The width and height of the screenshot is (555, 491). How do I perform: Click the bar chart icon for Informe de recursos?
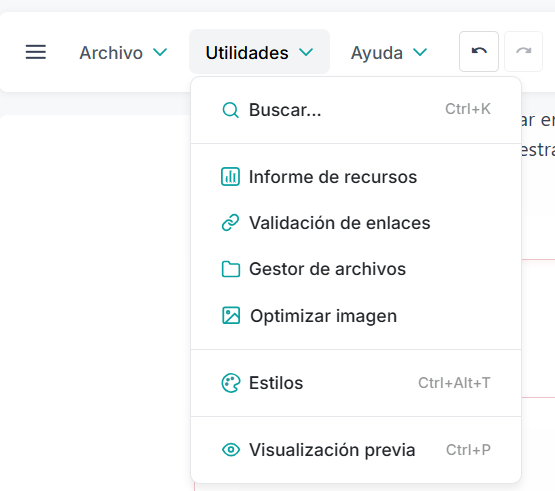click(230, 177)
